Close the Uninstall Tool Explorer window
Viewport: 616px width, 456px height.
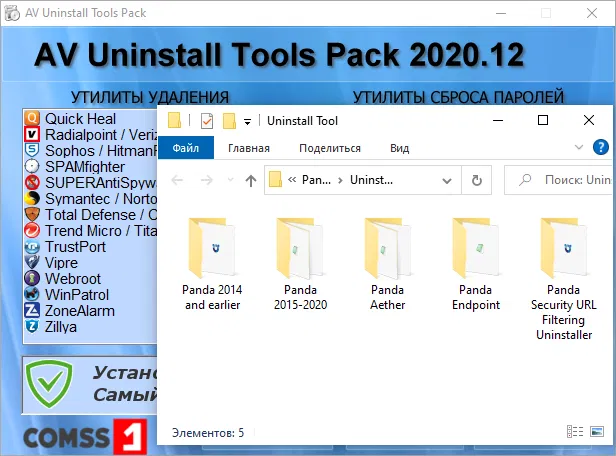pyautogui.click(x=588, y=120)
